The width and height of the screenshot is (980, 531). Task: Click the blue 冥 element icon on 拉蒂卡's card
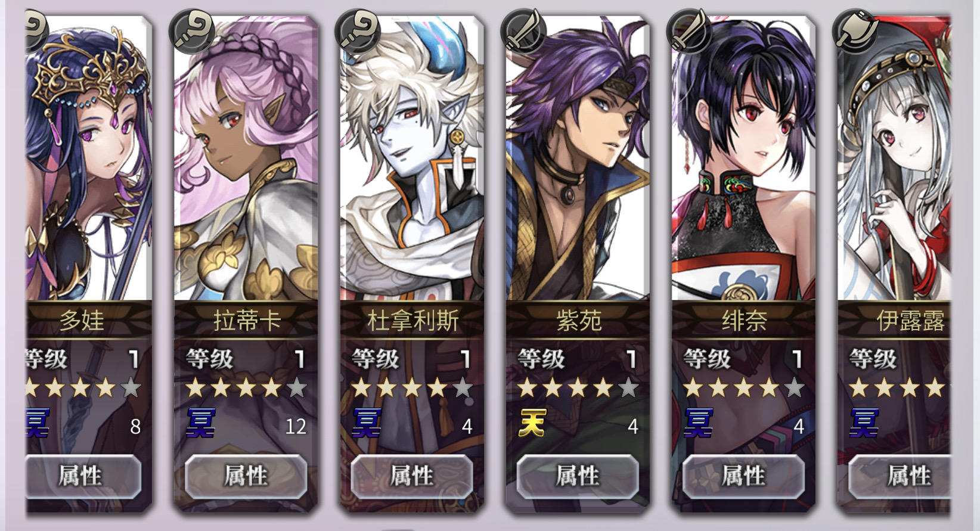coord(200,424)
